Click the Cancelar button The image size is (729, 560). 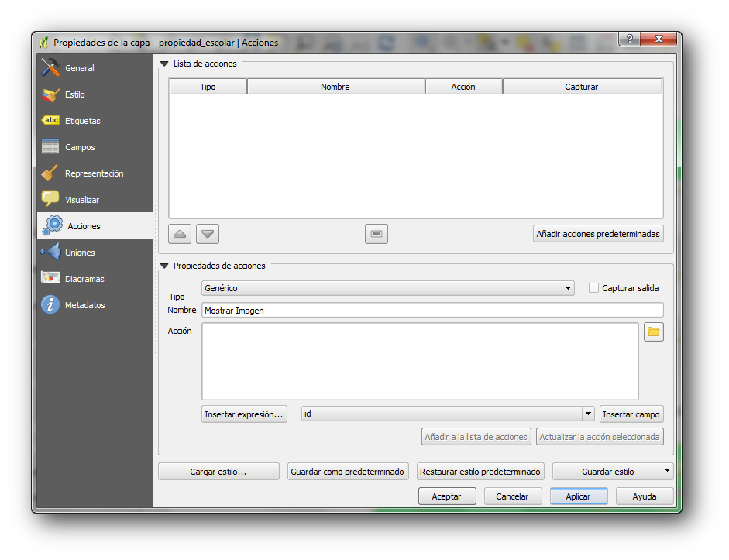512,496
